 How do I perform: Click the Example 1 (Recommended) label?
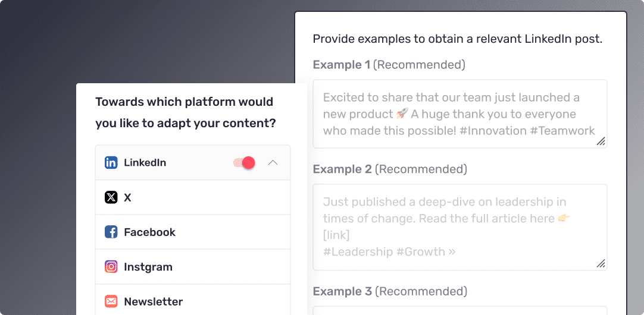(x=389, y=65)
